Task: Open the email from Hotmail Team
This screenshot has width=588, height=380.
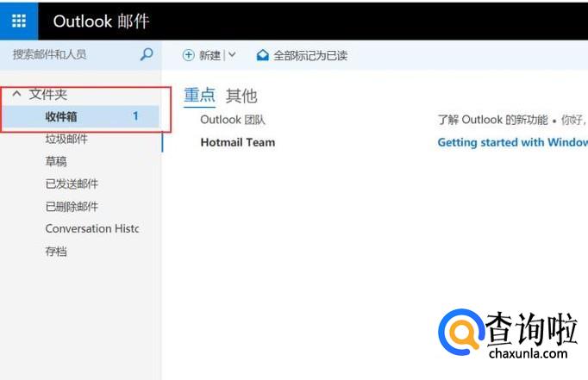Action: 238,142
